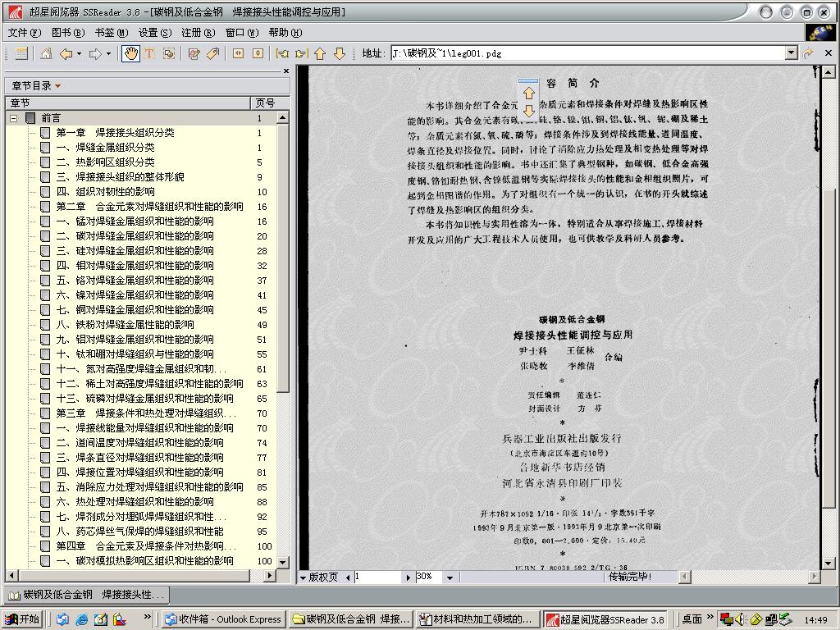
Task: Open the 设置(S) menu
Action: 155,33
